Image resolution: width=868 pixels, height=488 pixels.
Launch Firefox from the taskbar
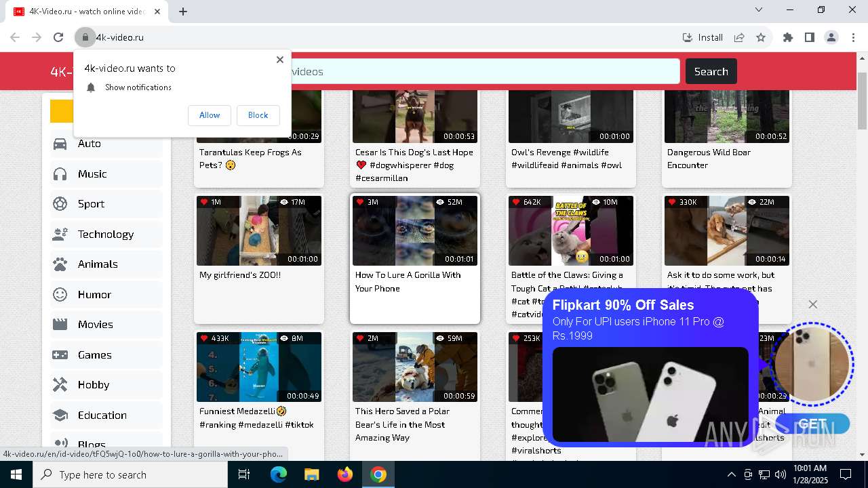[x=345, y=474]
